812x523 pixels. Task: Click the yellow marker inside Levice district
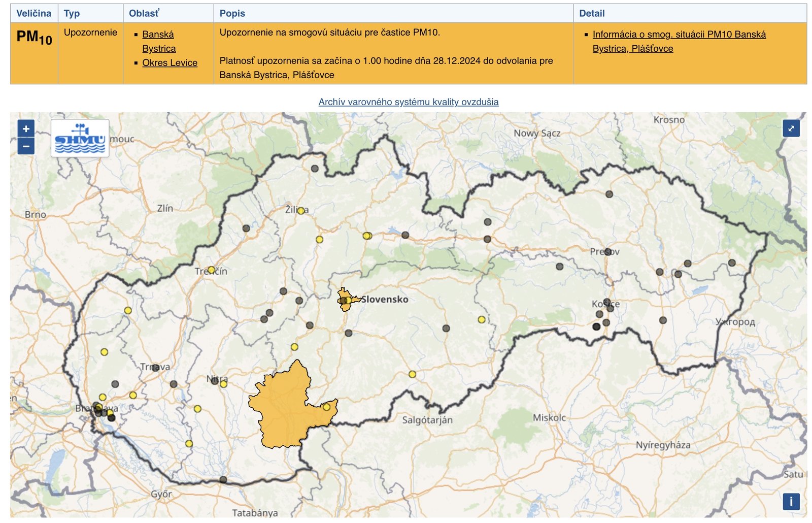[x=327, y=407]
